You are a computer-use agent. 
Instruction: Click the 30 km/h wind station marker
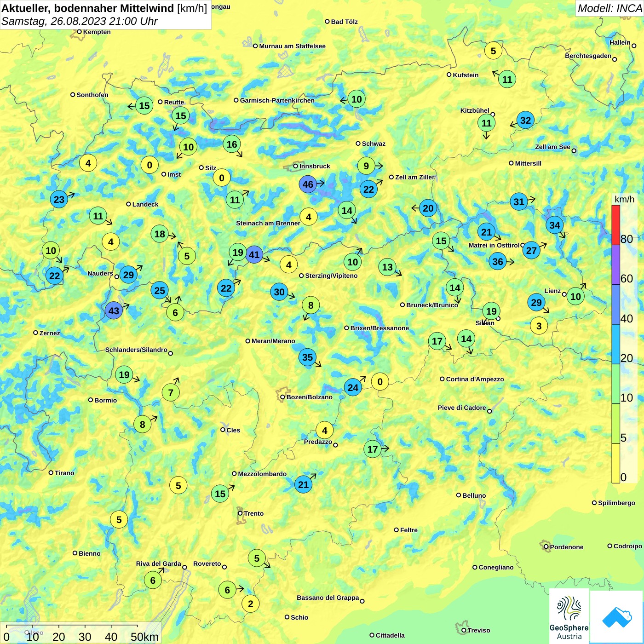[x=279, y=292]
